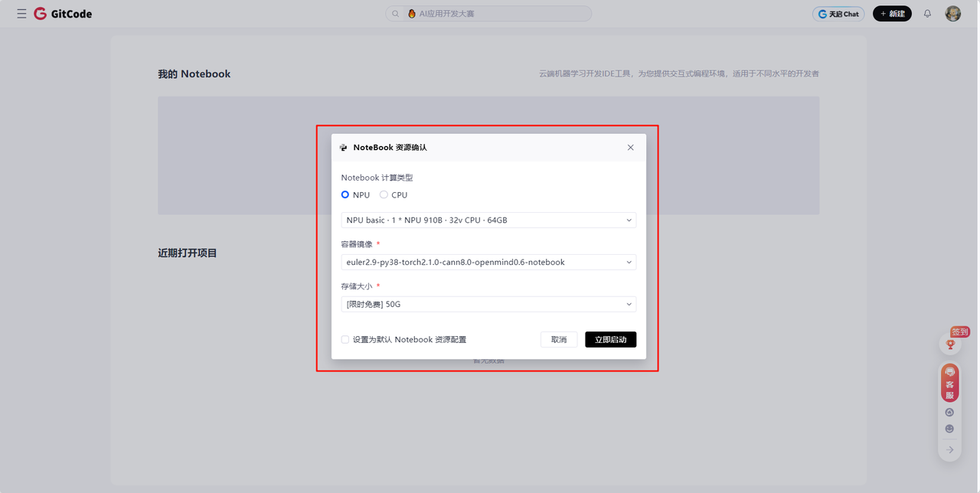Click the 新建 create button
The width and height of the screenshot is (980, 493).
click(892, 14)
